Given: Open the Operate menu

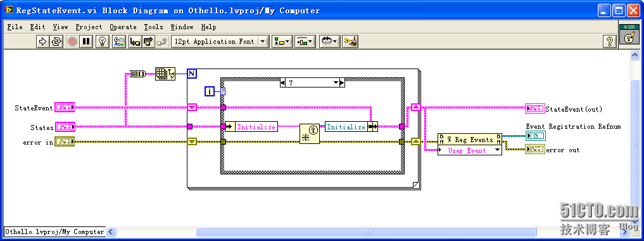Looking at the screenshot, I should tap(123, 27).
